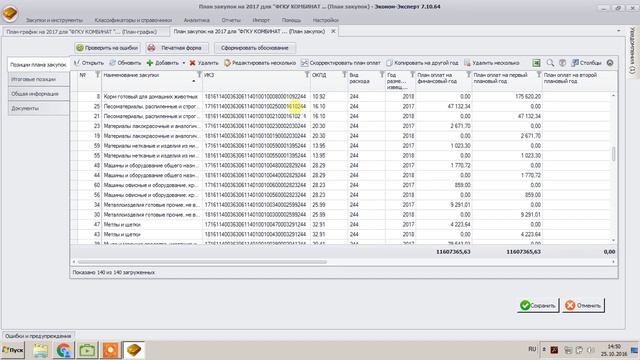640x360 pixels.
Task: Open the Аналитика menu
Action: (x=197, y=20)
